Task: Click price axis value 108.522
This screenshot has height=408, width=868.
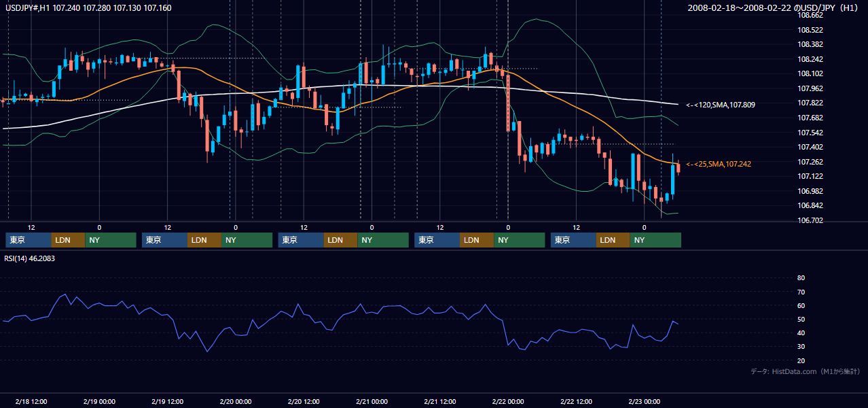Action: coord(810,30)
